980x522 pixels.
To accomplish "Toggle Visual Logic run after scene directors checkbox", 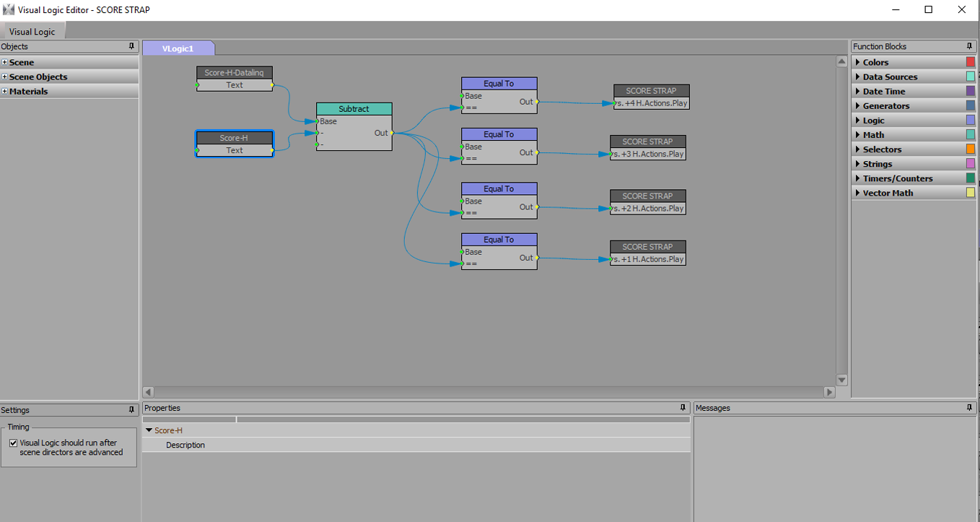I will coord(13,443).
